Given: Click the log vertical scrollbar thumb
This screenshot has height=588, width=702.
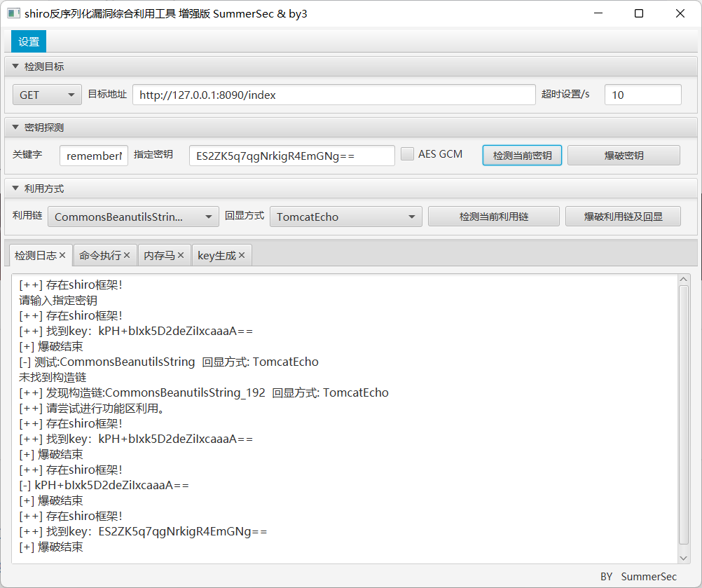Looking at the screenshot, I should (x=683, y=415).
